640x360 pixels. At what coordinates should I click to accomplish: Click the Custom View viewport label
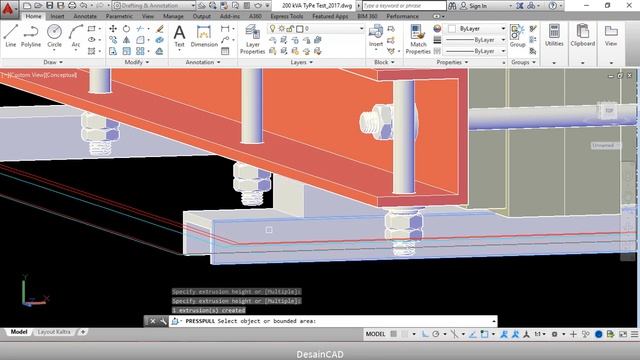(x=28, y=75)
